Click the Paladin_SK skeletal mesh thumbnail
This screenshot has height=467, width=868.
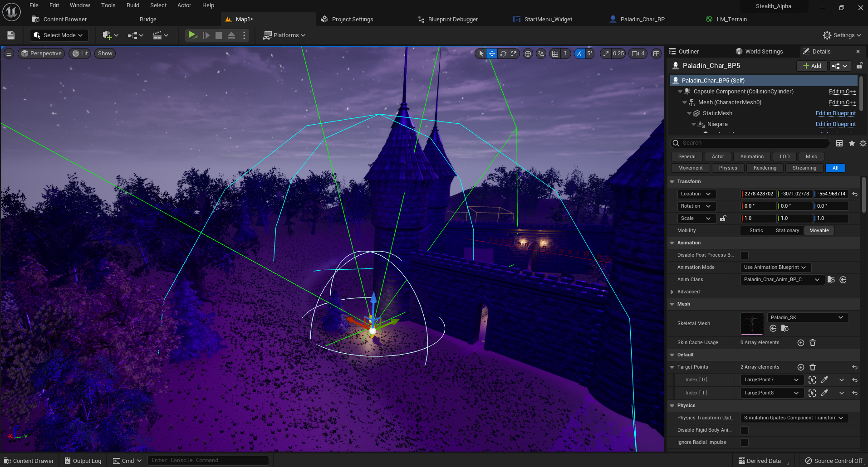pos(752,324)
